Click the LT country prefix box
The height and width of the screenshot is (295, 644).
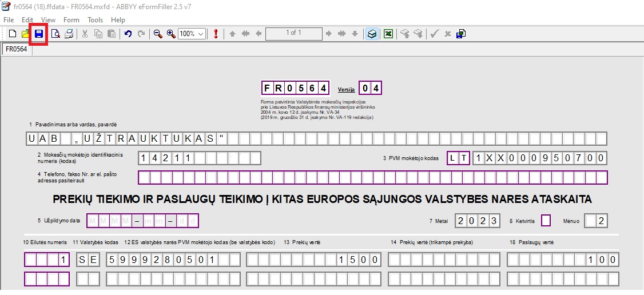pyautogui.click(x=458, y=158)
